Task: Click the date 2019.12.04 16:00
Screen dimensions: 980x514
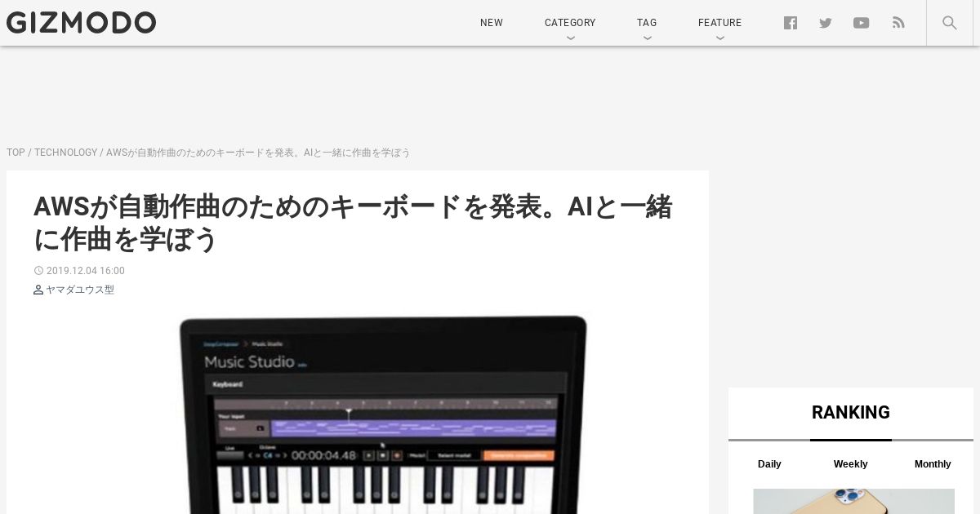Action: click(86, 271)
